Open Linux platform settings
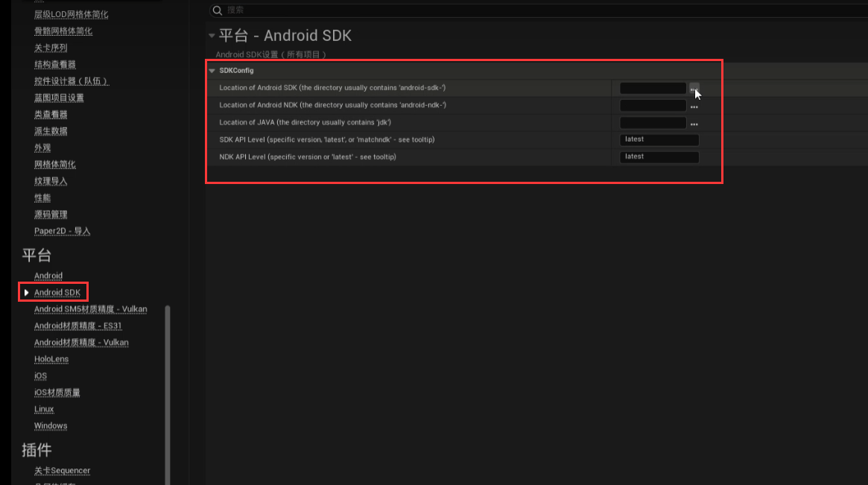Screen dimensions: 868x485 point(44,409)
